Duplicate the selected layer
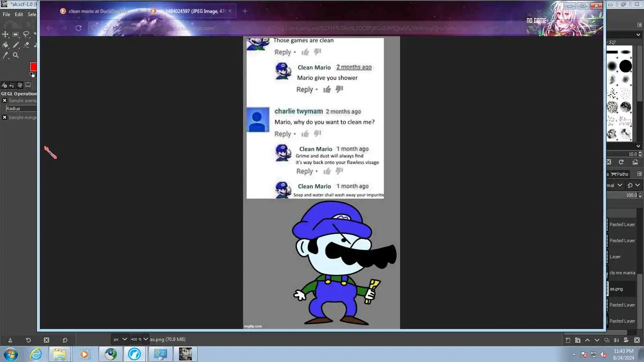The height and width of the screenshot is (362, 644). (x=607, y=340)
